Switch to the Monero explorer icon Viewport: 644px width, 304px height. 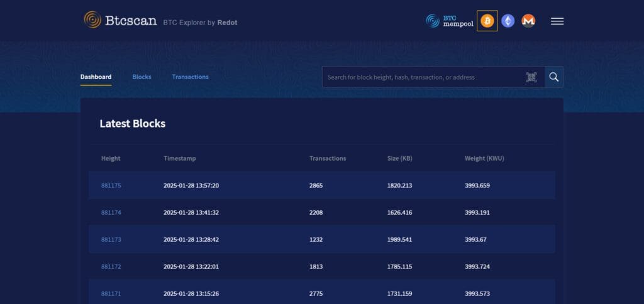(x=528, y=21)
